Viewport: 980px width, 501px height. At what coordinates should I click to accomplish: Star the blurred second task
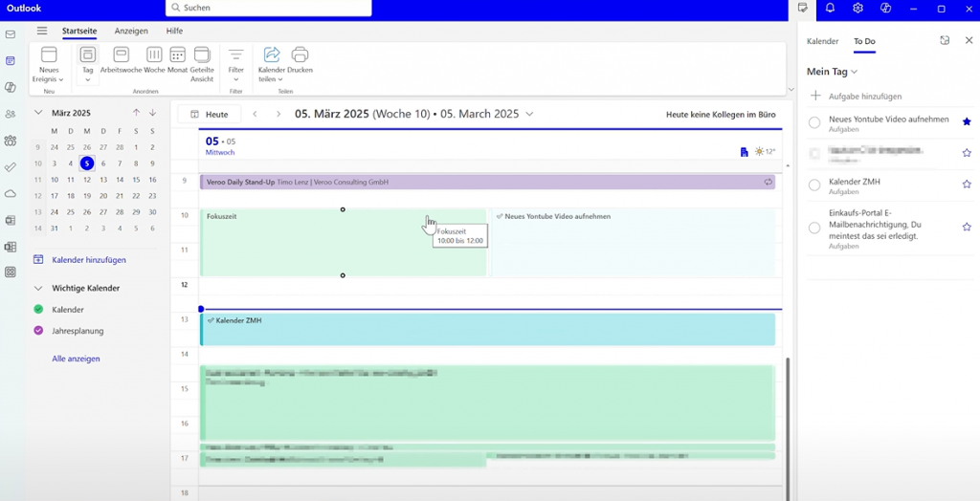967,152
